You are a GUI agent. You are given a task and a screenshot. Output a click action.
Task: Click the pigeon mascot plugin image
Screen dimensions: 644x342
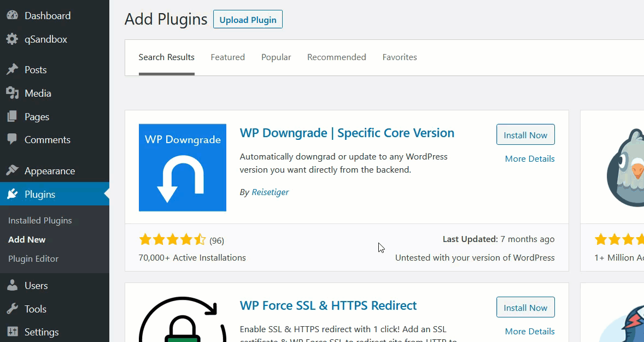click(625, 168)
